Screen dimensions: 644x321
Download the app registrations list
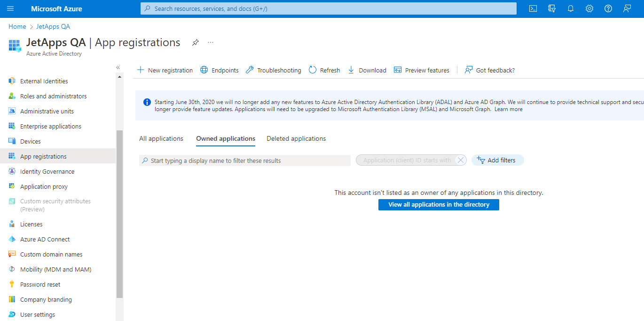tap(367, 70)
